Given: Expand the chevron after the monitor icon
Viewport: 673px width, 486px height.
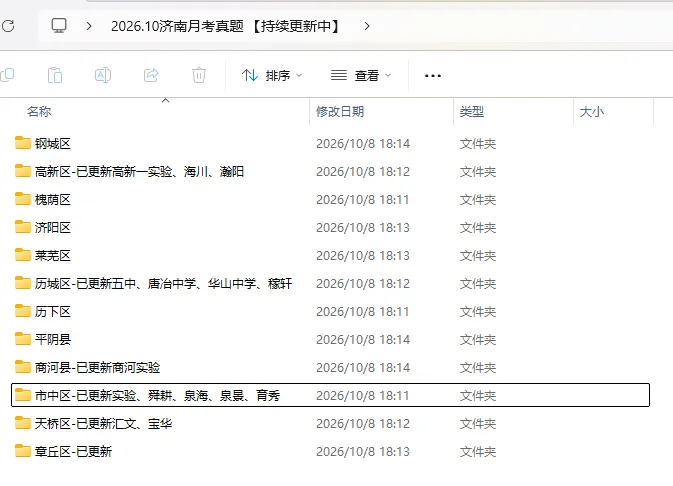Looking at the screenshot, I should pyautogui.click(x=89, y=26).
